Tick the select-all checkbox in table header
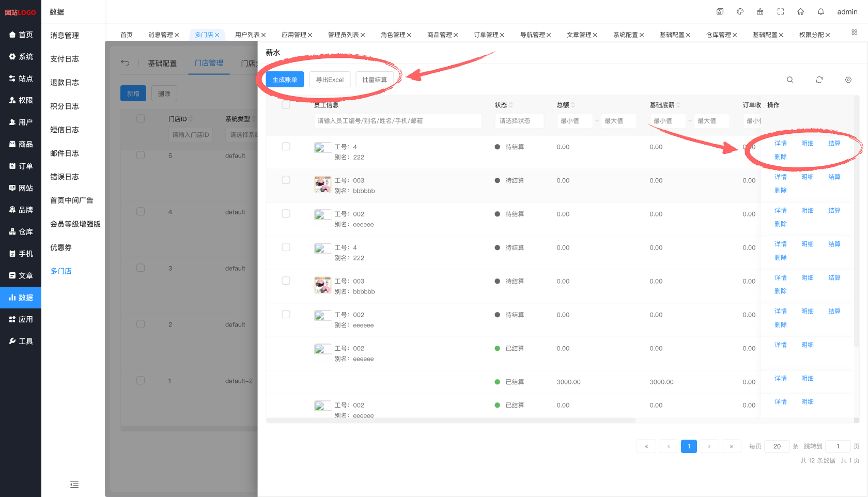This screenshot has height=497, width=868. click(x=286, y=105)
